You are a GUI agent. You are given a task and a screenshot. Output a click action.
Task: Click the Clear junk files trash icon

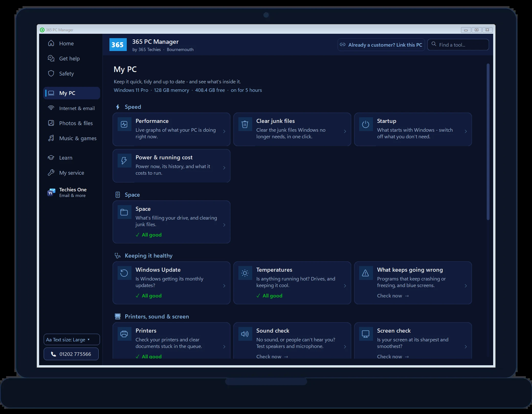pos(245,124)
